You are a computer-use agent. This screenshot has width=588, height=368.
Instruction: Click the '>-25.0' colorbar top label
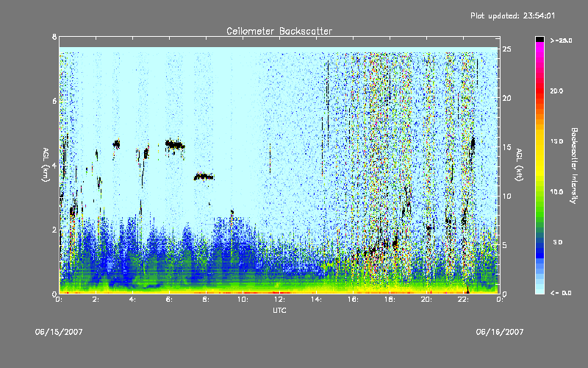561,40
